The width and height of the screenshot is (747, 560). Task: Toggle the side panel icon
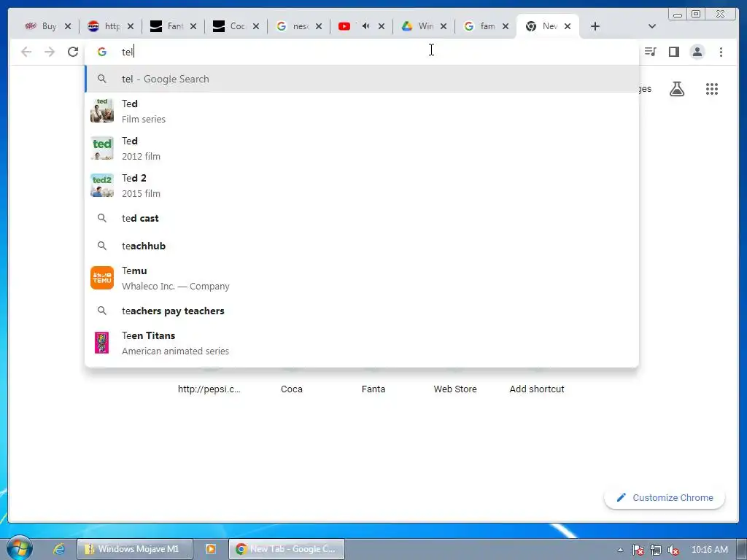673,52
